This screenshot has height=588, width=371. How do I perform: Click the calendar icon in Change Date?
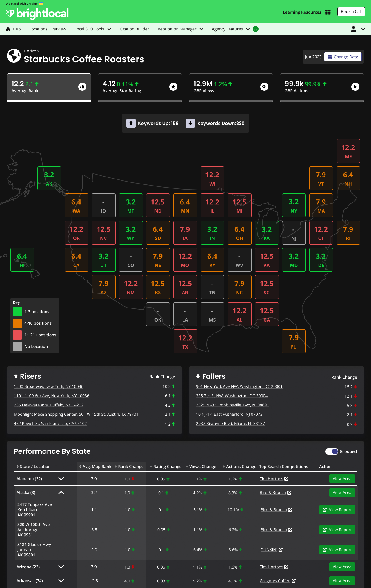(330, 57)
